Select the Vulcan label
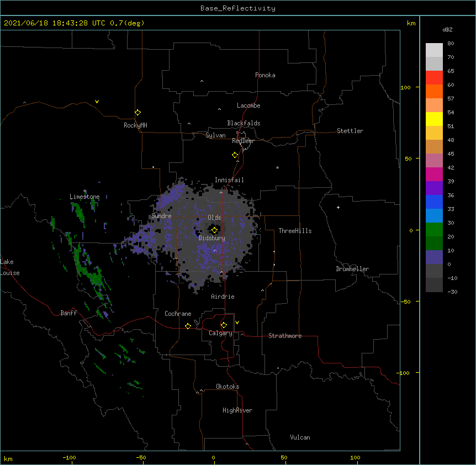This screenshot has width=476, height=465. click(x=300, y=437)
